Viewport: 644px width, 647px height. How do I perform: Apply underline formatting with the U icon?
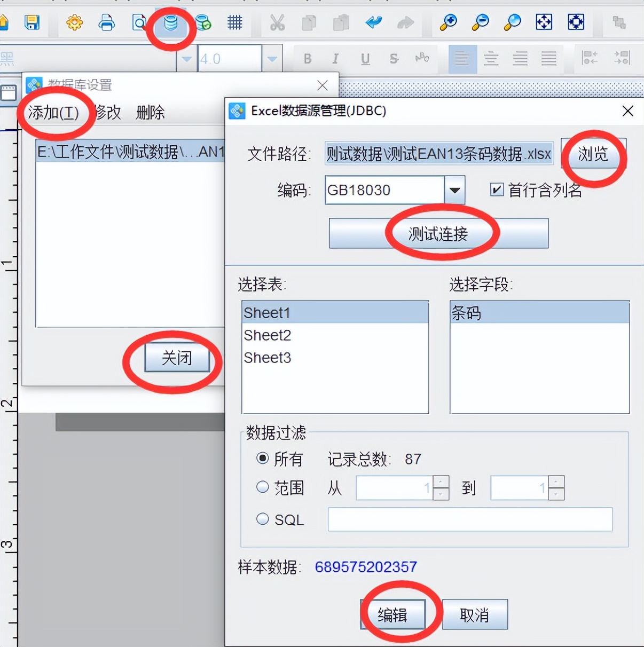[x=365, y=59]
